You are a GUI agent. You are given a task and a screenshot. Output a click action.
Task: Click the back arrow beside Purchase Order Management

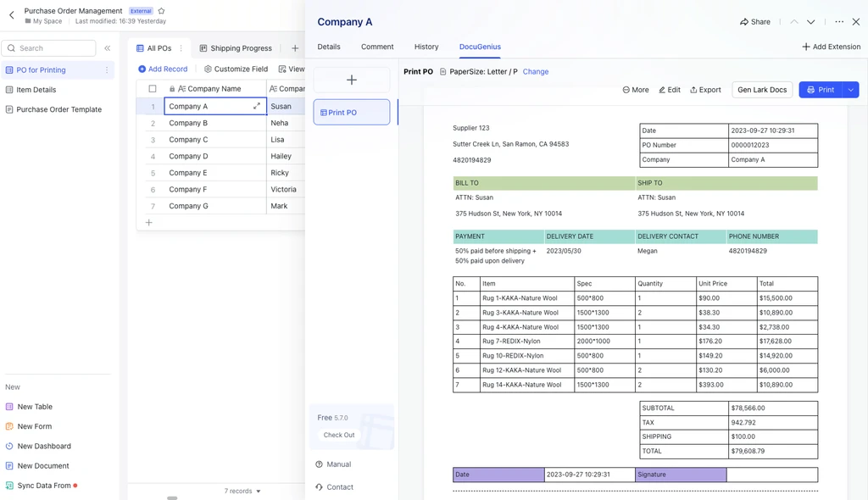point(12,15)
